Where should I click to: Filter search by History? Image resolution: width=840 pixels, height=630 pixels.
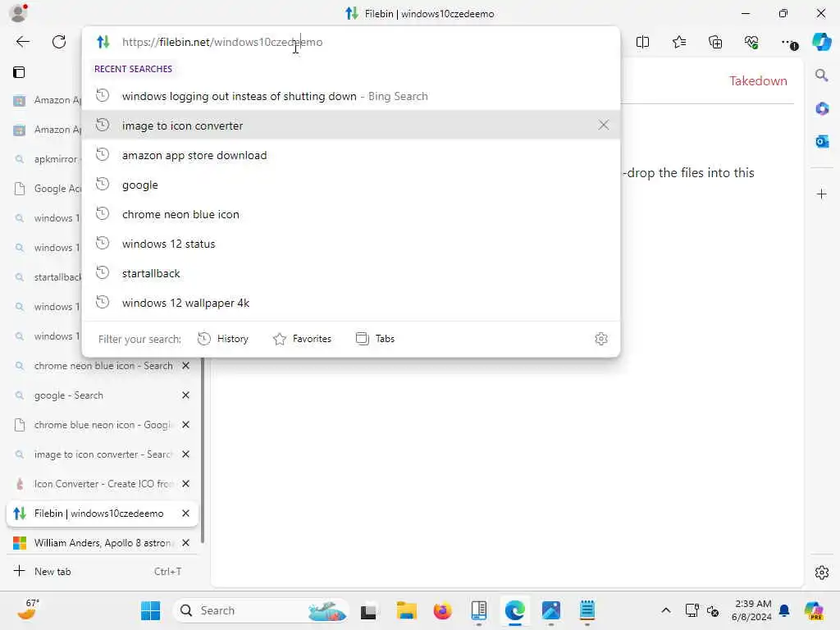(x=223, y=339)
